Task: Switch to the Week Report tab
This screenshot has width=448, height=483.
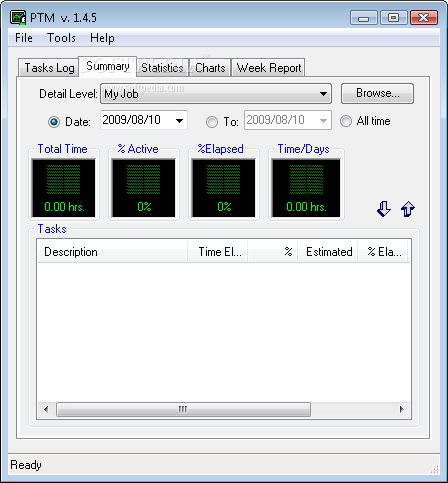Action: click(269, 68)
